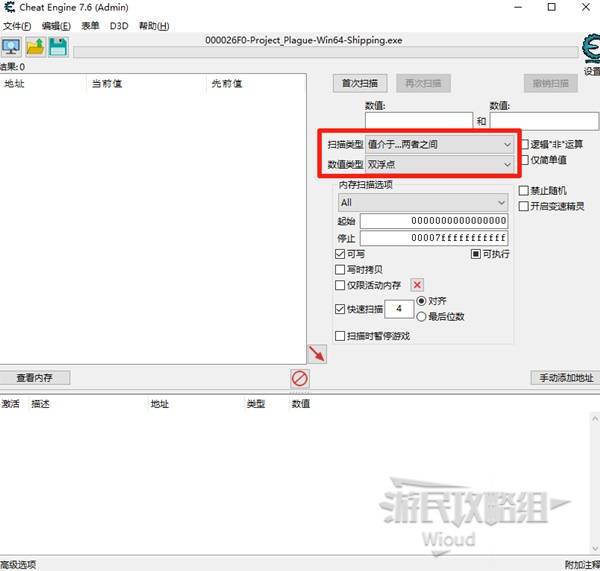Select the 最后位数 radio button
Screen dimensions: 600x571
pos(421,316)
